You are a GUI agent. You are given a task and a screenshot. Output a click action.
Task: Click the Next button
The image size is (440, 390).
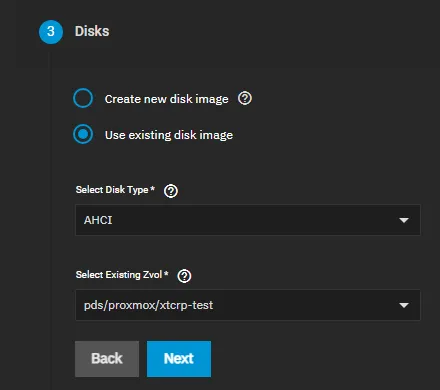click(179, 359)
